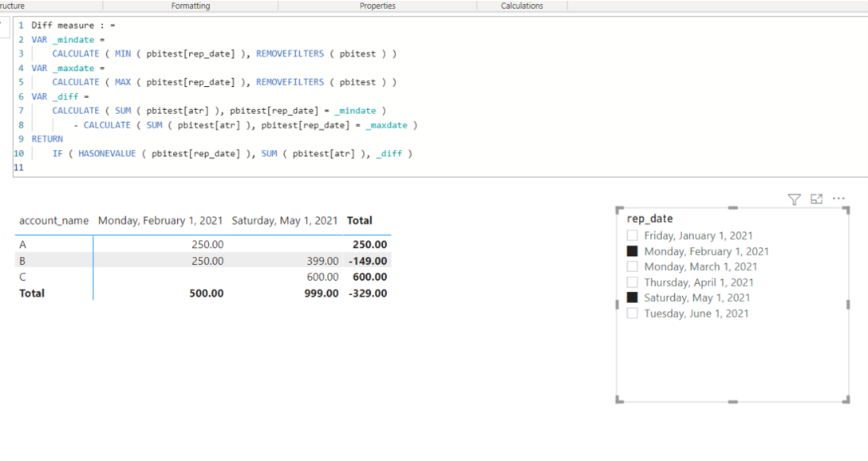The image size is (868, 461).
Task: Click the rep_date slicer title
Action: [650, 219]
